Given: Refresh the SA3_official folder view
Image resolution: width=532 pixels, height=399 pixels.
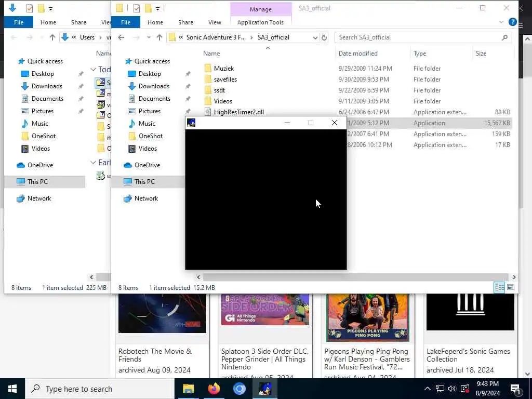Looking at the screenshot, I should pyautogui.click(x=324, y=37).
